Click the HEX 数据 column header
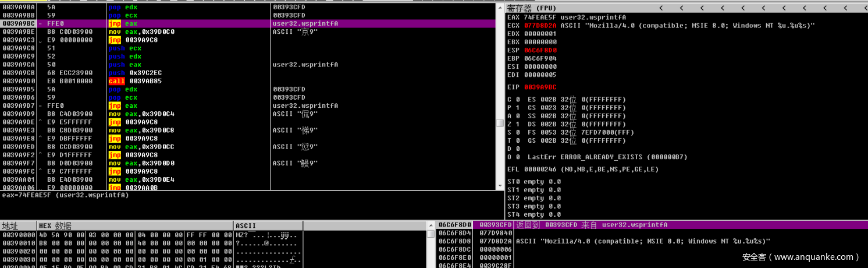 [55, 225]
